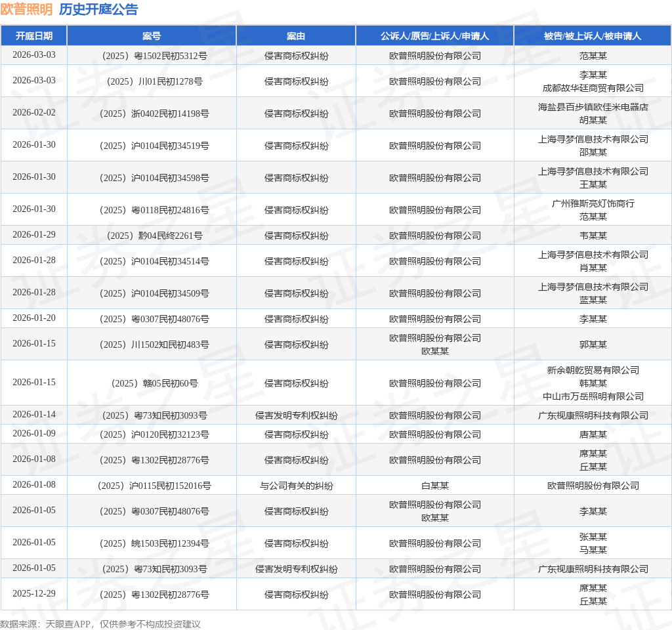Click case number （2025）浙0402民初14198号
672x630 pixels.
pyautogui.click(x=155, y=114)
